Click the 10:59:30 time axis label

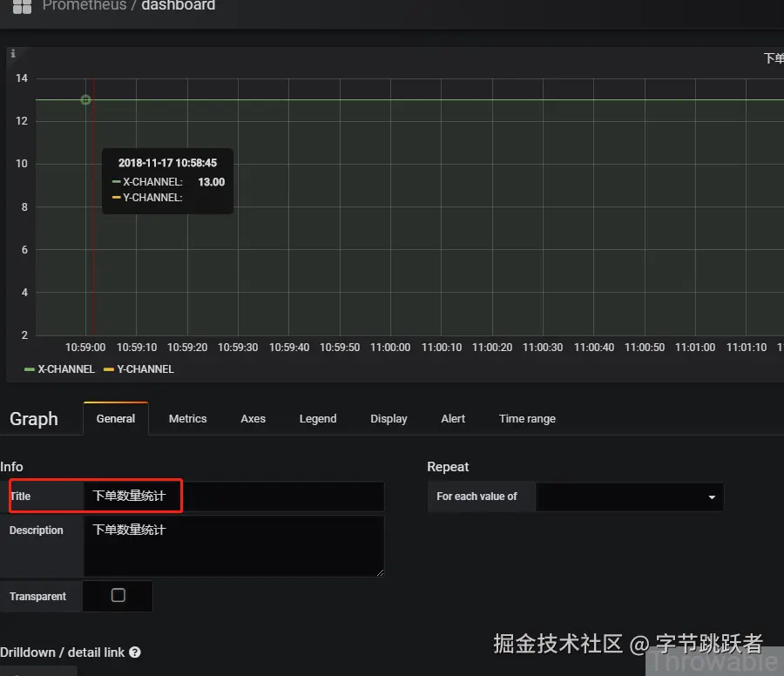(238, 347)
